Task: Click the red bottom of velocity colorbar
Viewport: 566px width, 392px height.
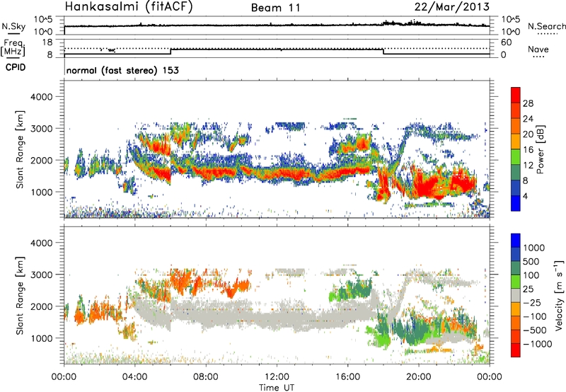Action: click(516, 350)
